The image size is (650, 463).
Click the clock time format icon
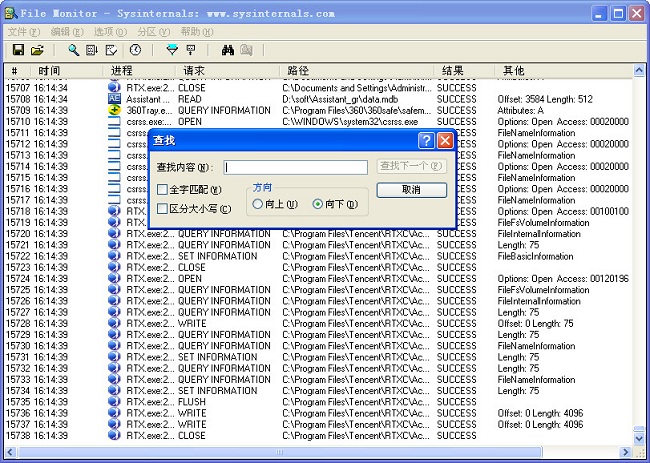pos(136,49)
